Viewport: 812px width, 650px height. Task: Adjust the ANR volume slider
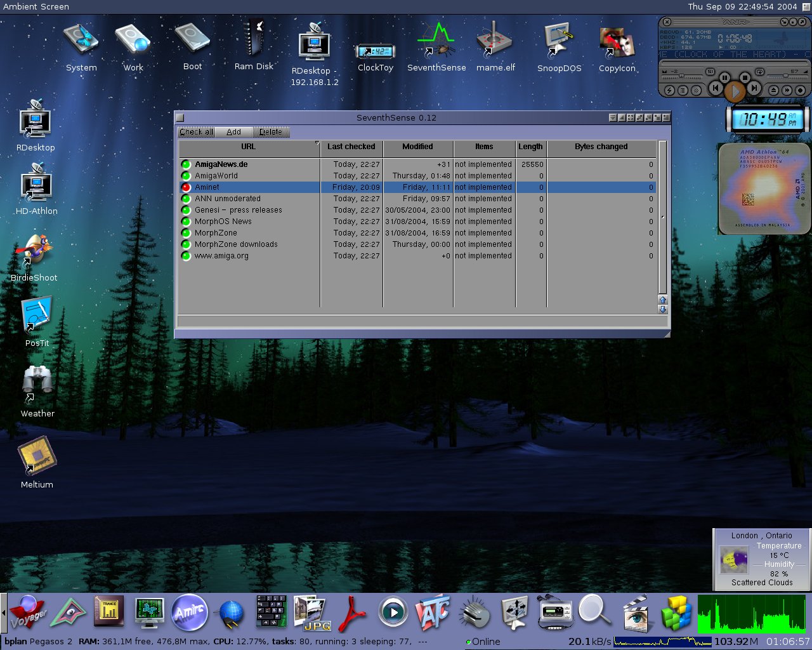pyautogui.click(x=787, y=76)
